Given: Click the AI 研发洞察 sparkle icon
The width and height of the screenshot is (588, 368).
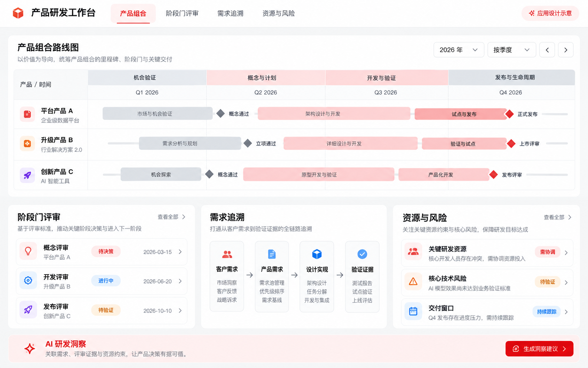Looking at the screenshot, I should tap(30, 348).
